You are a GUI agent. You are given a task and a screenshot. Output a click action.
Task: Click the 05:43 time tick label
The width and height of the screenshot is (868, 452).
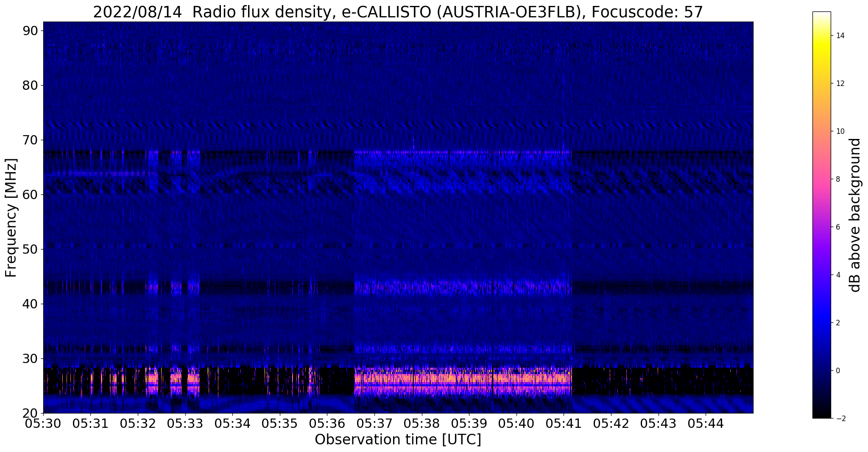(x=658, y=423)
